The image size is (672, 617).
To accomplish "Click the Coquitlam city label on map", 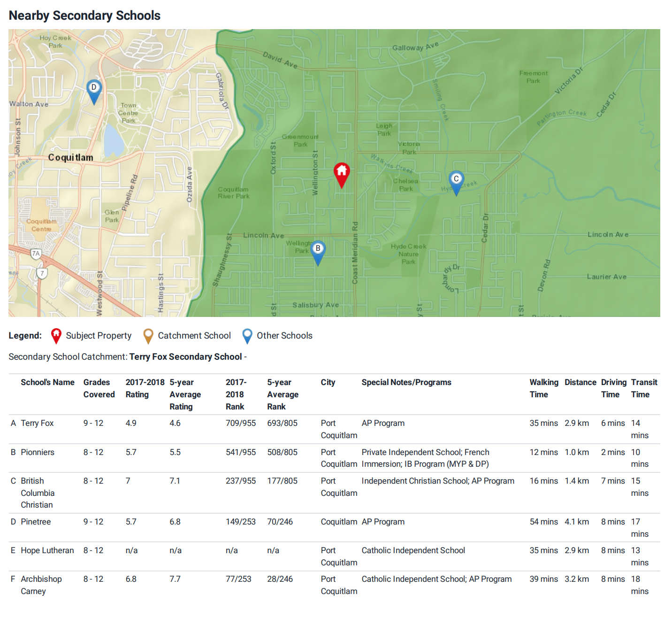I will 70,157.
